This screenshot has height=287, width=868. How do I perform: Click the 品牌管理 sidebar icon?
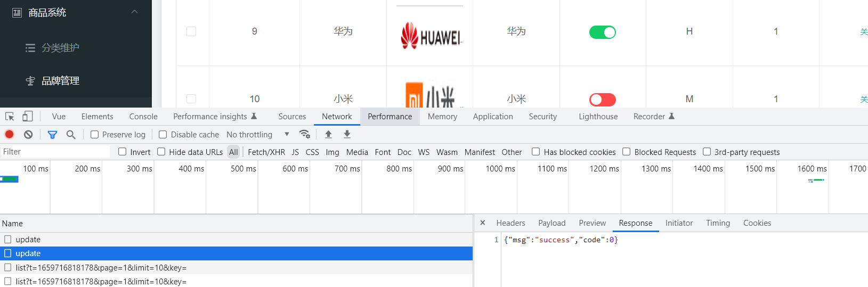click(30, 81)
